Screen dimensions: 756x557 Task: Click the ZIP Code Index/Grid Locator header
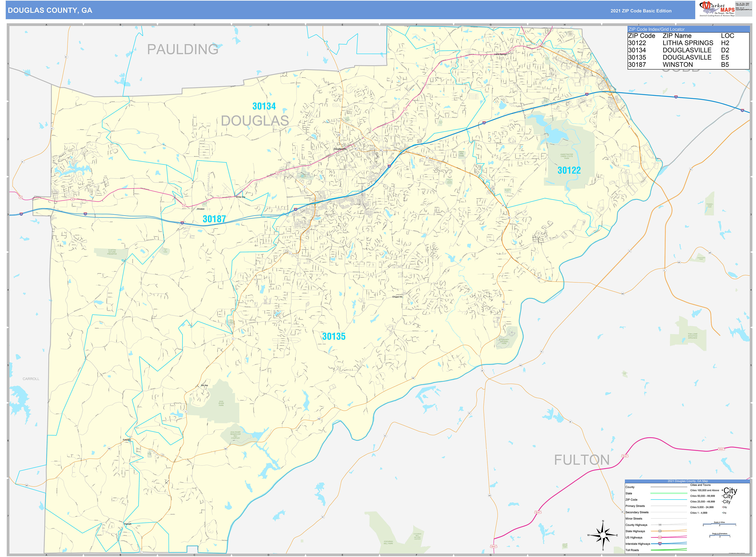pos(656,29)
